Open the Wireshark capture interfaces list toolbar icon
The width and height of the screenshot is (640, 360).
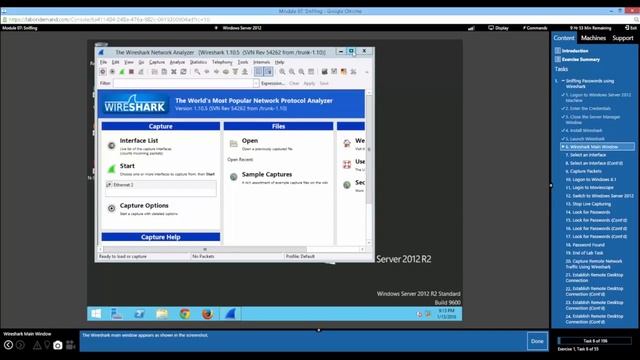103,72
